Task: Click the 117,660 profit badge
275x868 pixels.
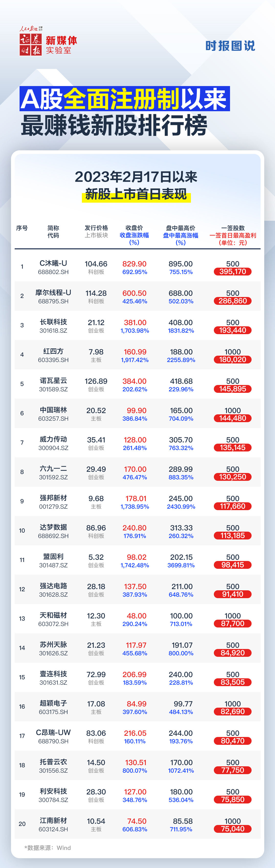Action: (232, 506)
